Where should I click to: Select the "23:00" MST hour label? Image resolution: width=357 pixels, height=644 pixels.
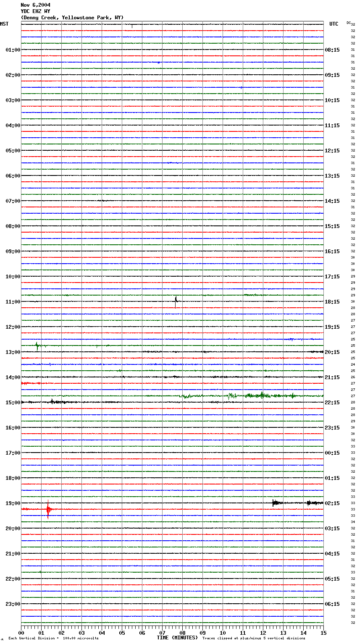(x=13, y=604)
